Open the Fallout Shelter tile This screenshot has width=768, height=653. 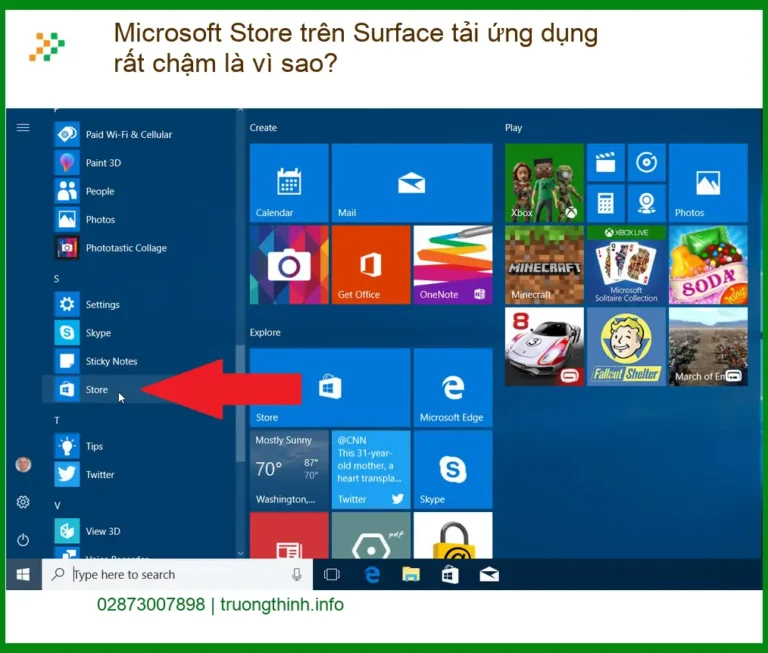pos(626,347)
